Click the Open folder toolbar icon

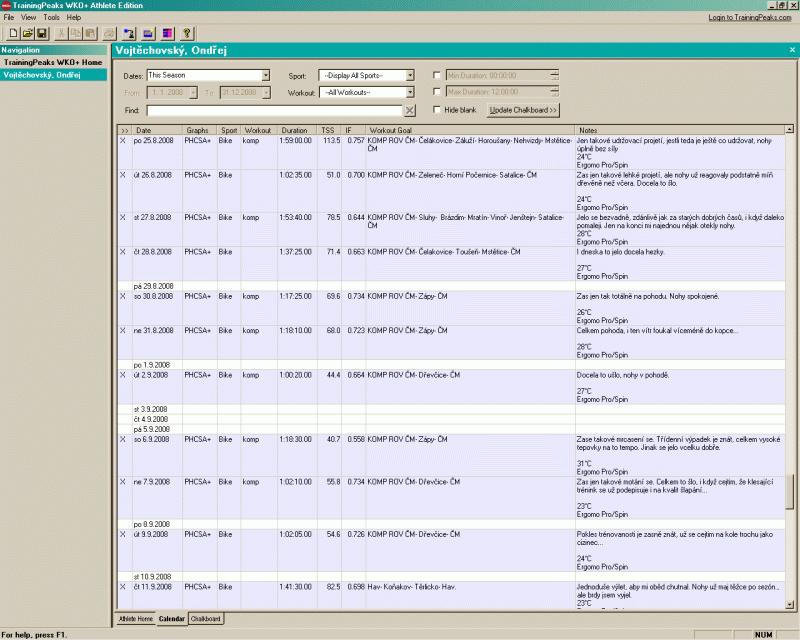point(28,34)
